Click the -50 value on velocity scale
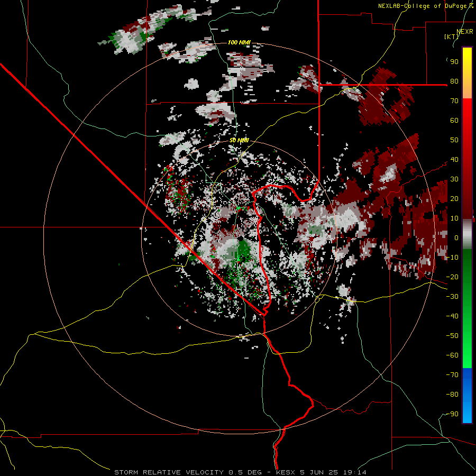Image resolution: width=476 pixels, height=476 pixels. point(452,336)
